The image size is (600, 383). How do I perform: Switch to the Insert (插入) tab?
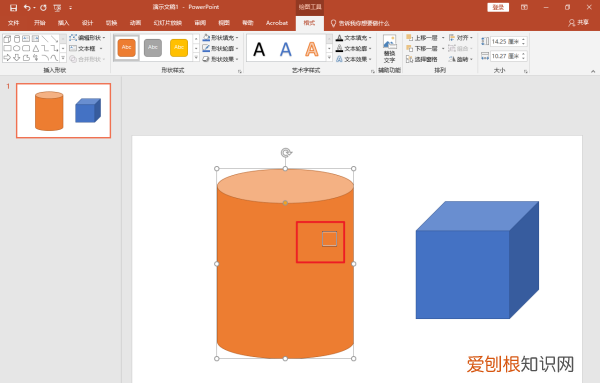64,23
